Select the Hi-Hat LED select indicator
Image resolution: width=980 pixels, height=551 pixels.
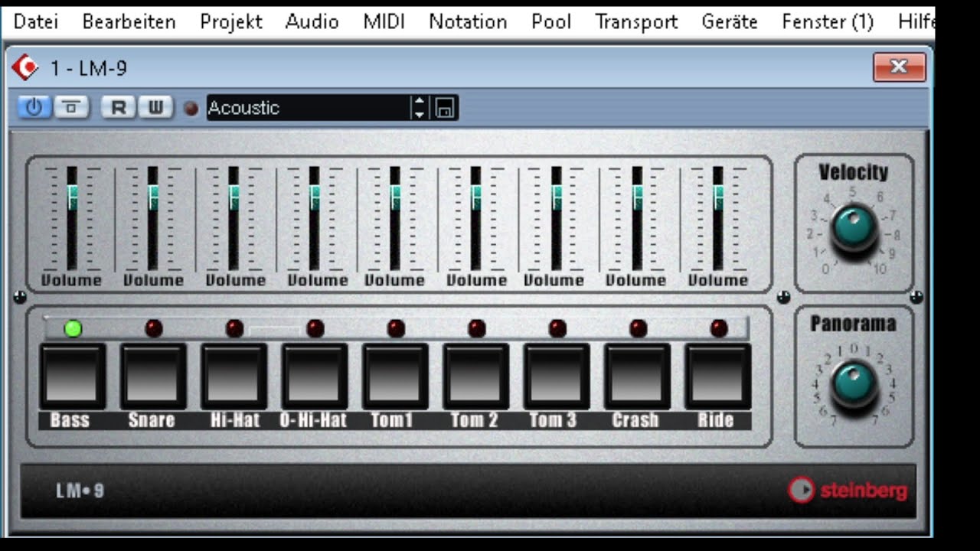point(234,328)
